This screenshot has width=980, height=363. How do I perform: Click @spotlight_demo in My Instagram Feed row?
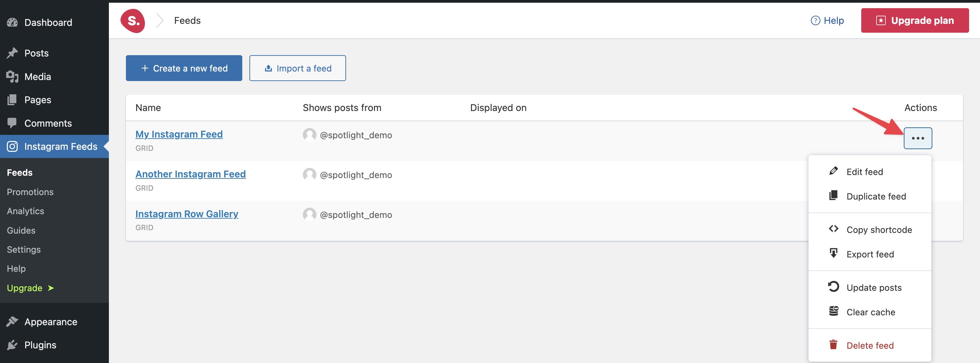pyautogui.click(x=356, y=135)
